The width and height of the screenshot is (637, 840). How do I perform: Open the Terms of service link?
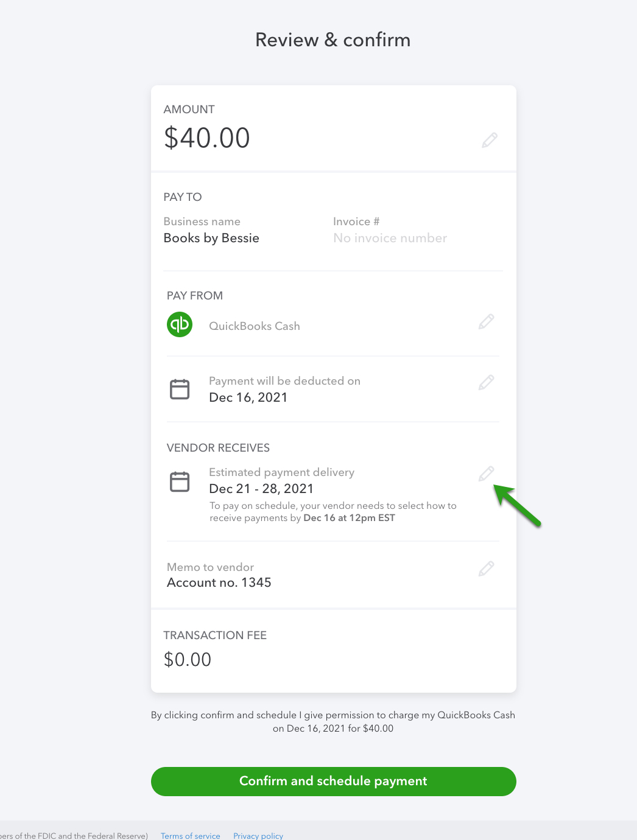[x=190, y=836]
